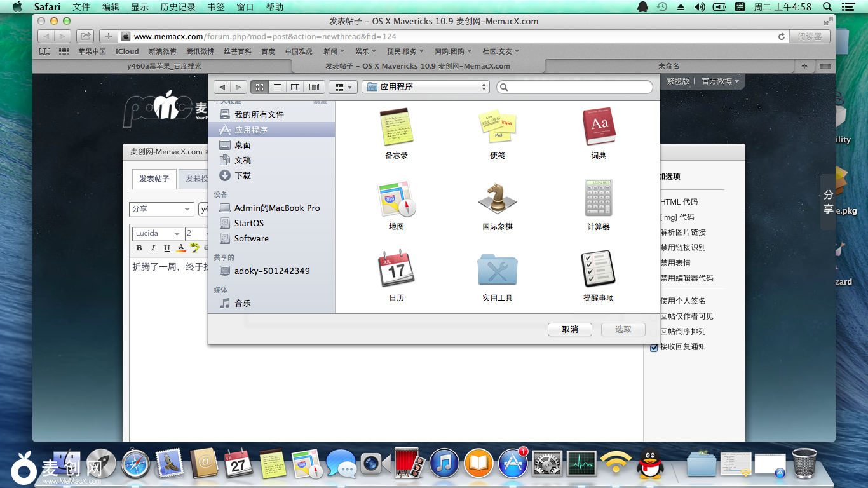Open the Calculator app icon
Viewport: 868px width, 488px height.
click(x=598, y=198)
